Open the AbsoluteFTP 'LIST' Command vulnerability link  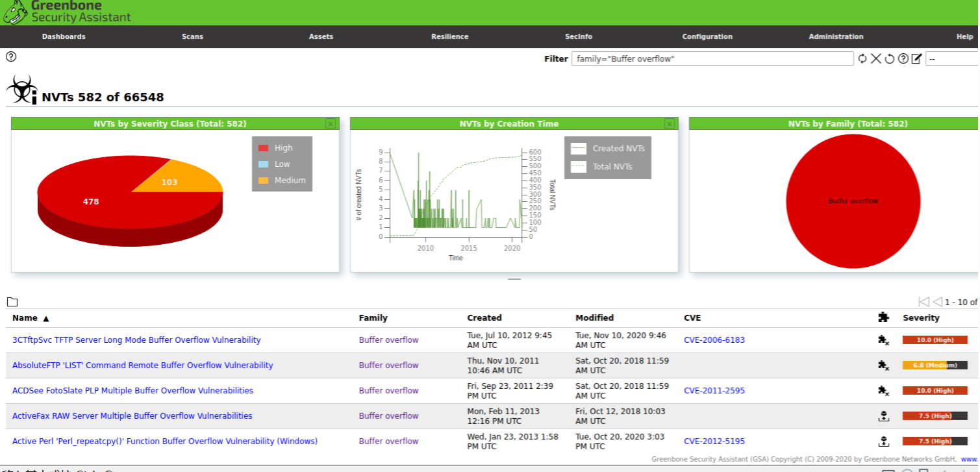[143, 366]
